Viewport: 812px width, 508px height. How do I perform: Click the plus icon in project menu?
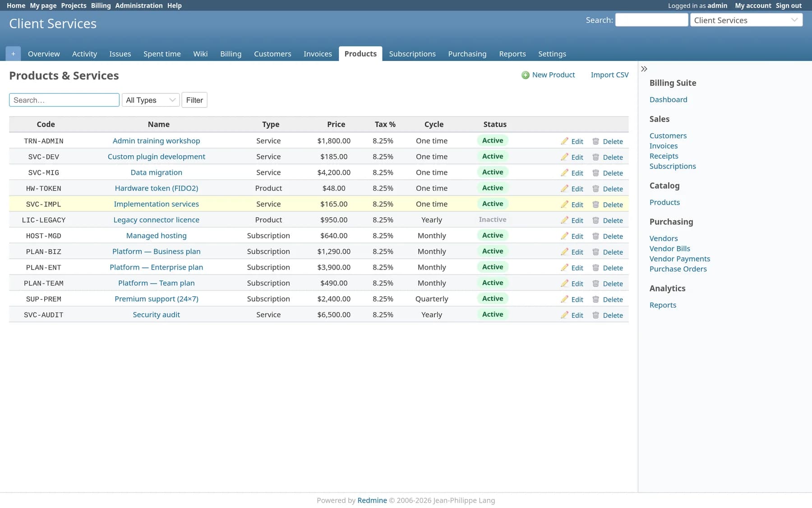(13, 54)
